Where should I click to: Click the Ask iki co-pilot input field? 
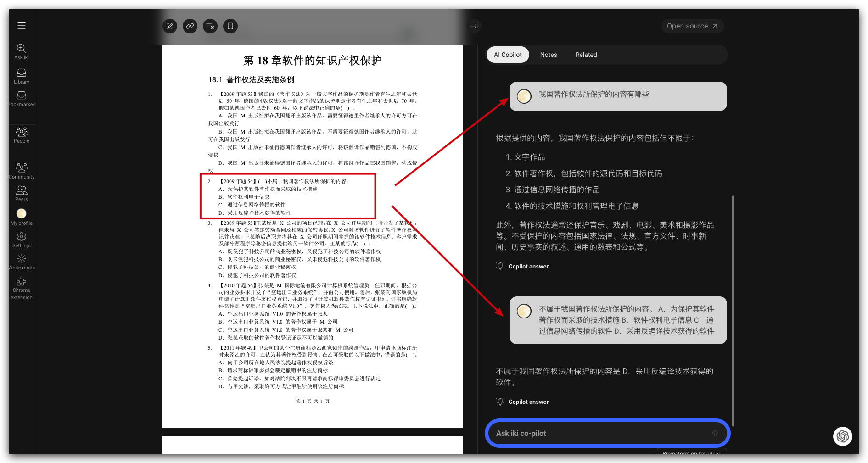pos(607,433)
